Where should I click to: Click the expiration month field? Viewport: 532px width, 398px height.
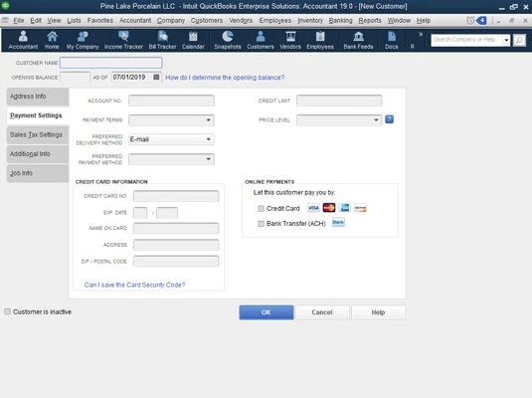click(x=140, y=213)
